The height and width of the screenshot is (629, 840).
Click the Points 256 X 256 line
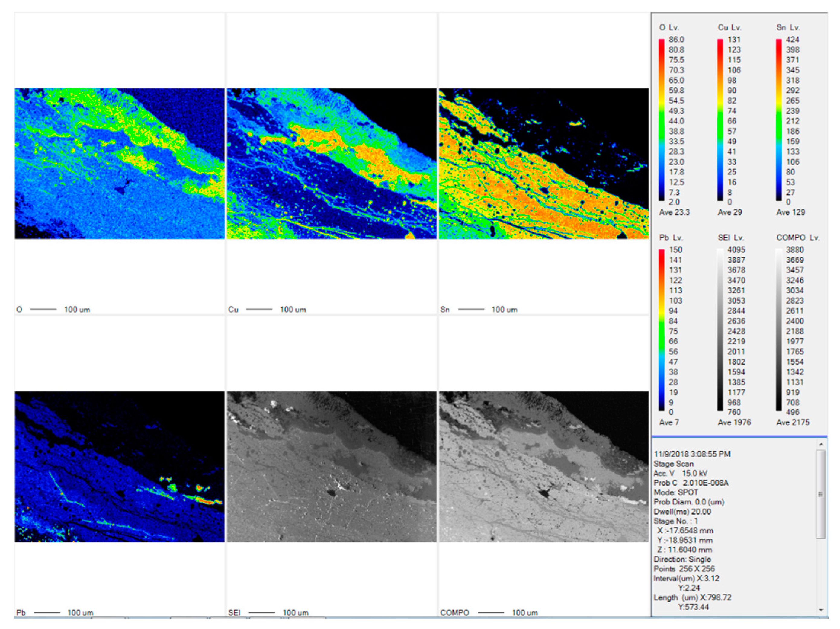[x=684, y=569]
